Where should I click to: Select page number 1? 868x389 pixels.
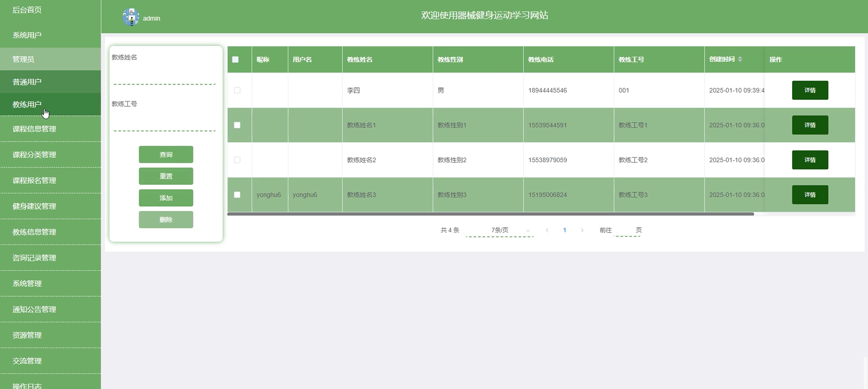(x=564, y=230)
